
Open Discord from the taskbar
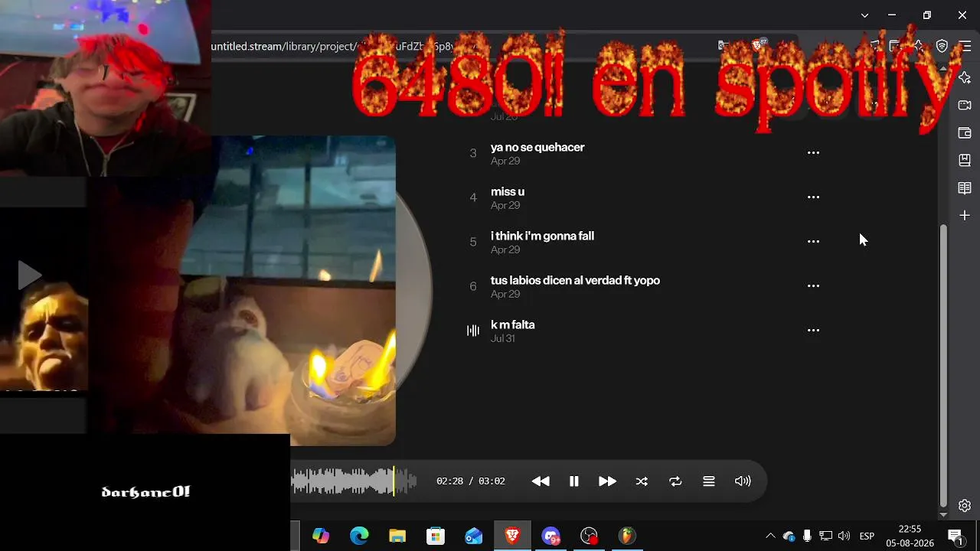pos(550,536)
